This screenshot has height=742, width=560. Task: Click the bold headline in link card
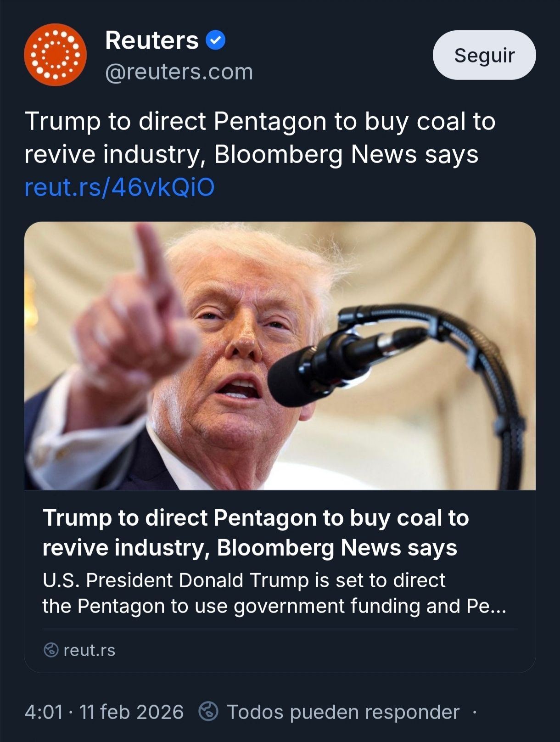256,533
